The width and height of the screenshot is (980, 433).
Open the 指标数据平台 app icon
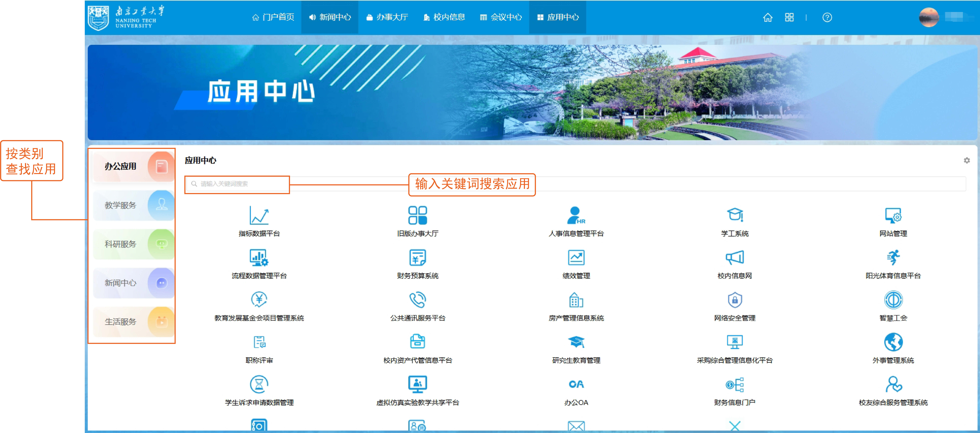coord(259,215)
